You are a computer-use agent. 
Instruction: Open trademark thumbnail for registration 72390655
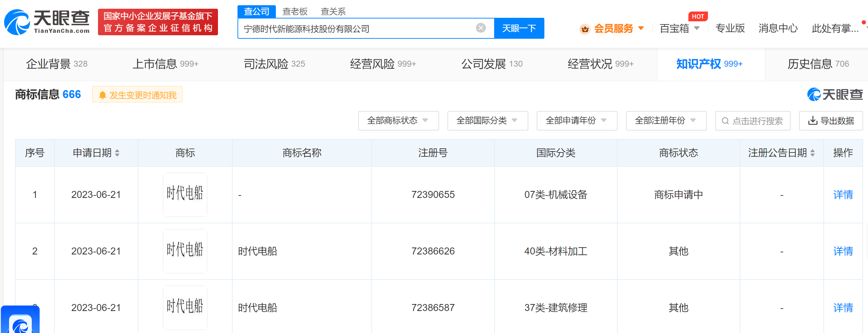tap(185, 194)
